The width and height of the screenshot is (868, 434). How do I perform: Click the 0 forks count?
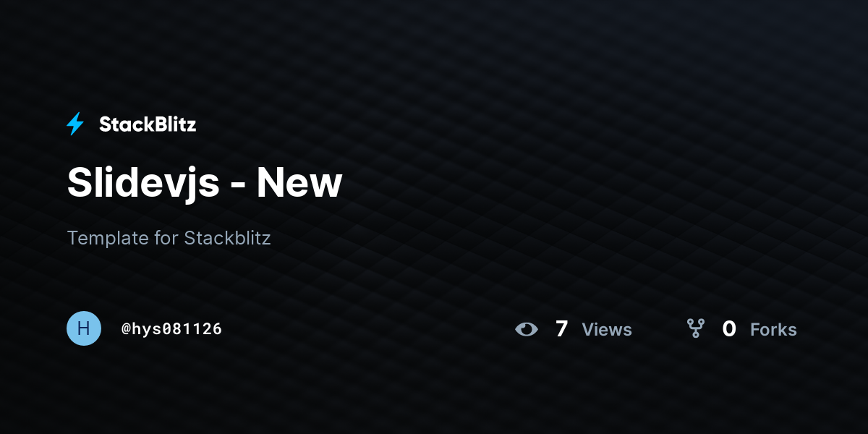click(x=729, y=329)
